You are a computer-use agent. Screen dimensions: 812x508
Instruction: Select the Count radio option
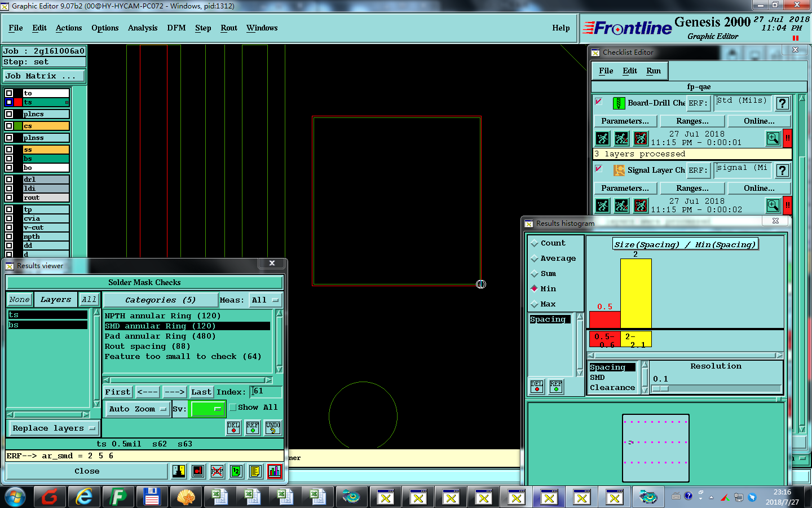535,243
